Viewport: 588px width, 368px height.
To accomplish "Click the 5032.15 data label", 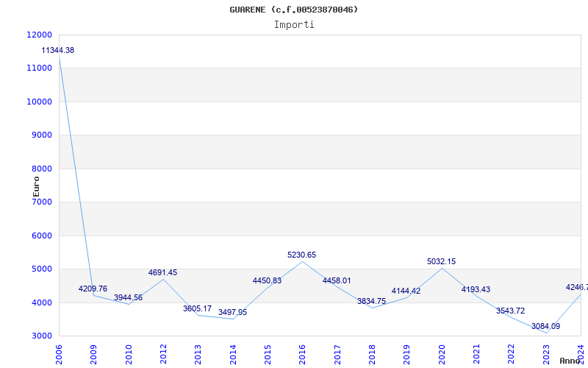I will coord(442,262).
